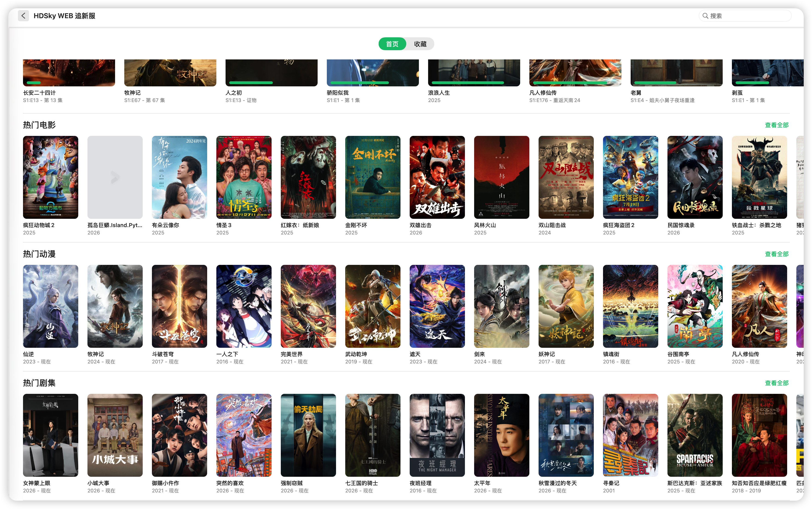
Task: Open 斯巴达克斯:亚述家族 poster
Action: click(x=695, y=435)
